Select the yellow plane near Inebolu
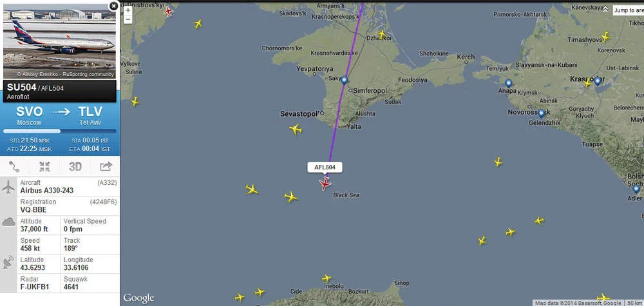 (x=327, y=278)
